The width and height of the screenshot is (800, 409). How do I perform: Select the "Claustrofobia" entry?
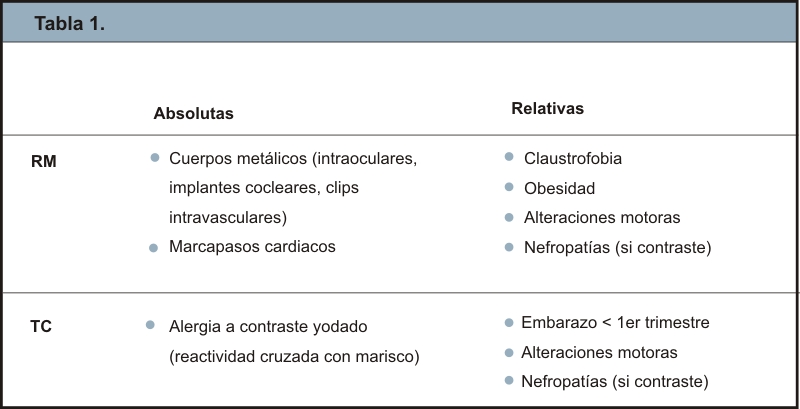point(573,159)
